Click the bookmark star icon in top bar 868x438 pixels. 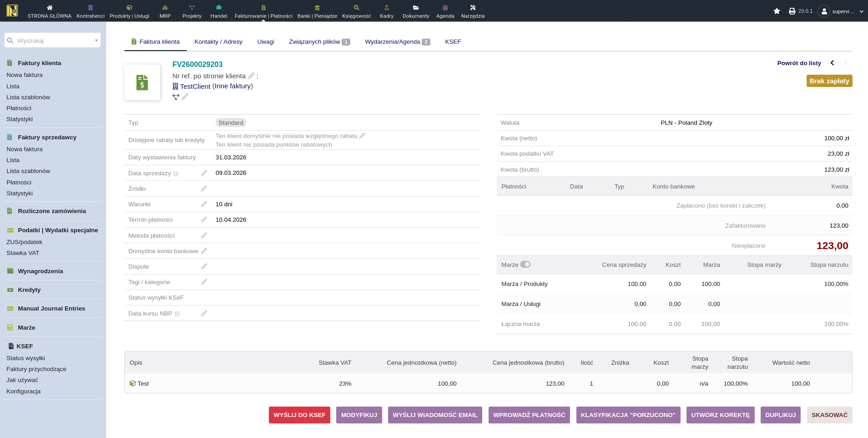click(777, 11)
